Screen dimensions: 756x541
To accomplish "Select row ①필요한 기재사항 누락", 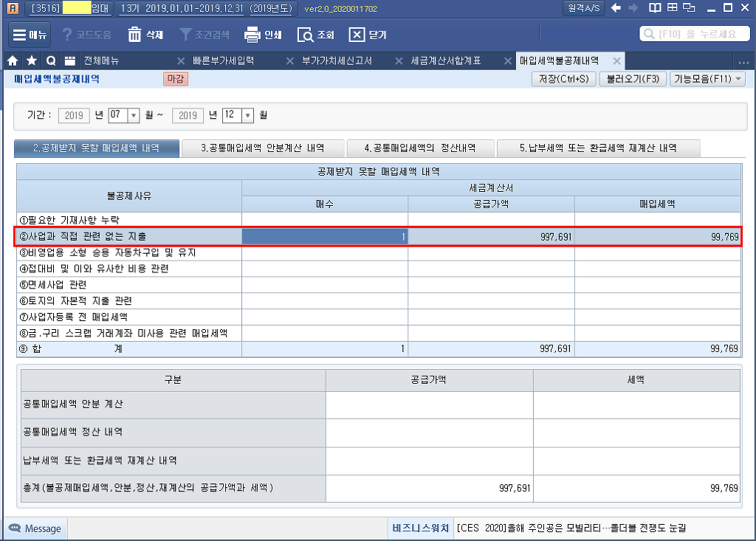I will click(379, 220).
